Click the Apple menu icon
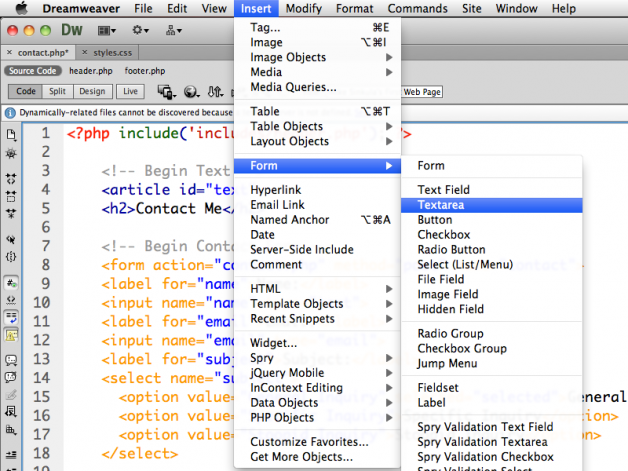 (x=22, y=8)
